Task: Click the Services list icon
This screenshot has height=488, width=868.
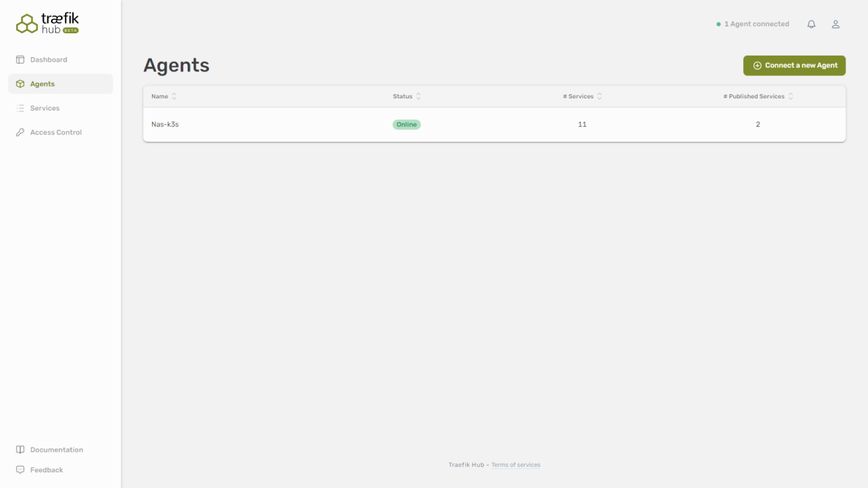Action: click(x=20, y=109)
